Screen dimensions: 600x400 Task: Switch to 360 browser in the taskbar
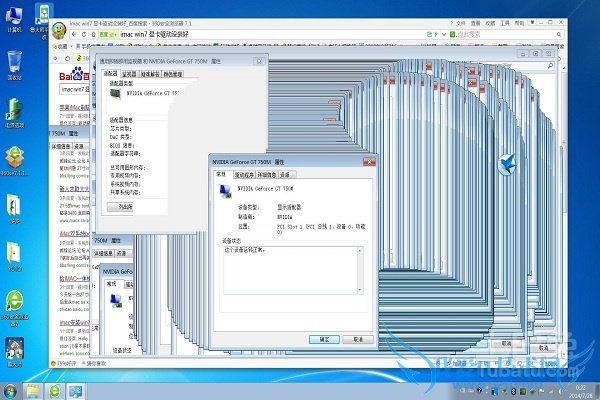pos(55,391)
